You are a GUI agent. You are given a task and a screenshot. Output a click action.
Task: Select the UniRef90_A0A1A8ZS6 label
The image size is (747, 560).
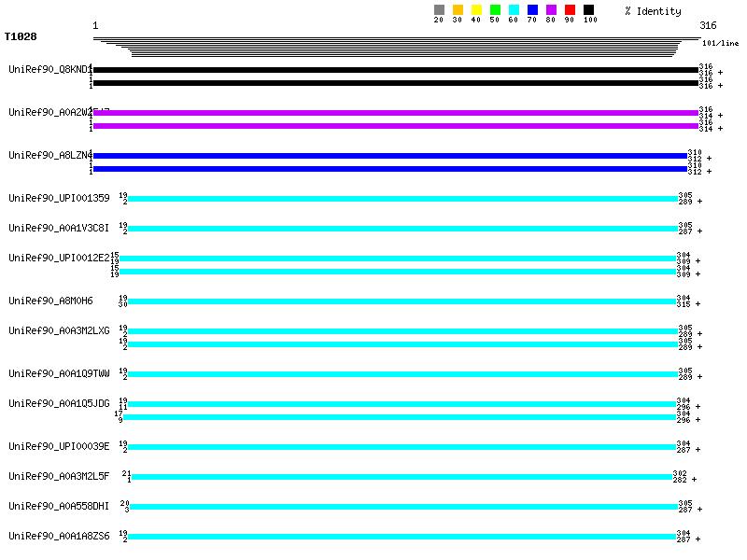(x=59, y=536)
